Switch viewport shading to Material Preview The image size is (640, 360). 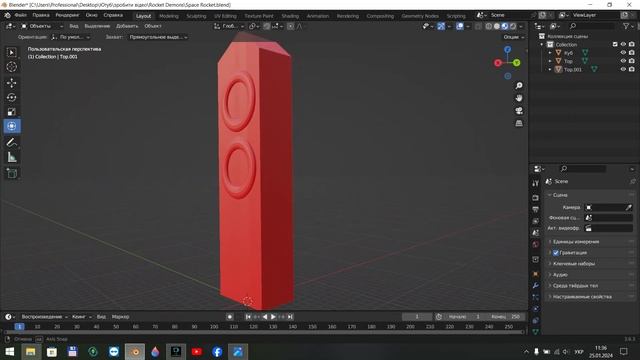[505, 26]
